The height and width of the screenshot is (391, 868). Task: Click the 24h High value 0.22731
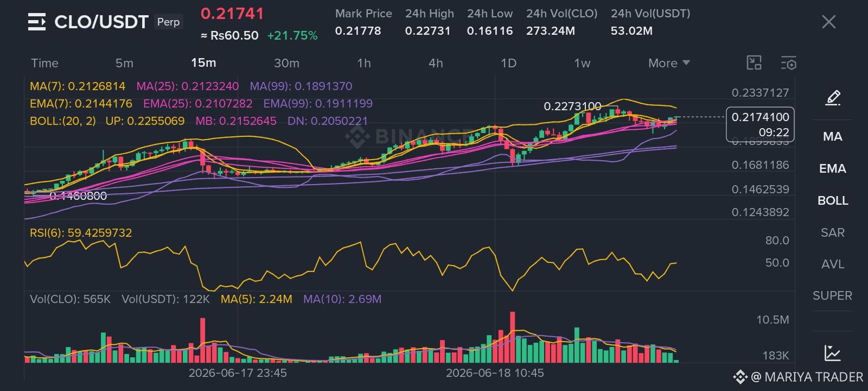pyautogui.click(x=428, y=31)
